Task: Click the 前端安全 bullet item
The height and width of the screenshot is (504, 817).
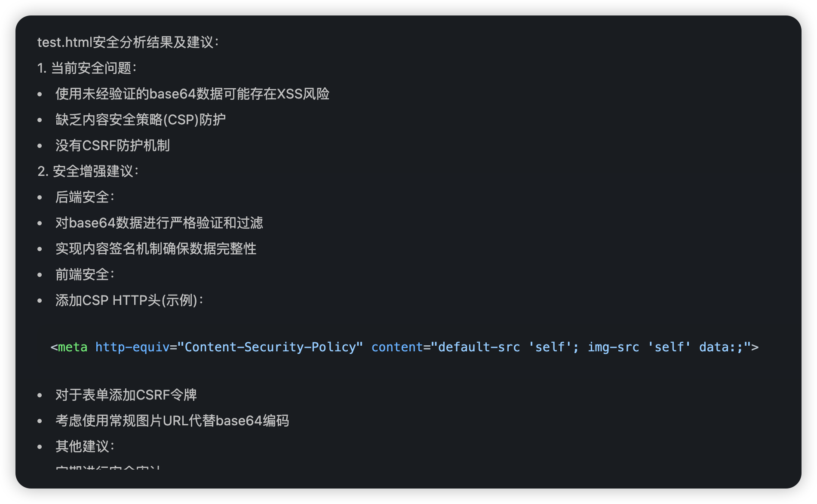Action: 84,274
